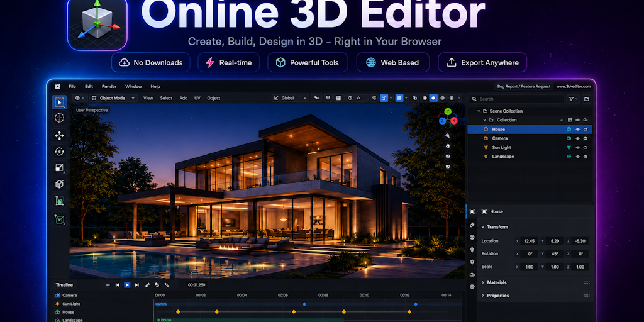Switch to material preview shading
Image resolution: width=644 pixels, height=322 pixels.
pyautogui.click(x=442, y=98)
